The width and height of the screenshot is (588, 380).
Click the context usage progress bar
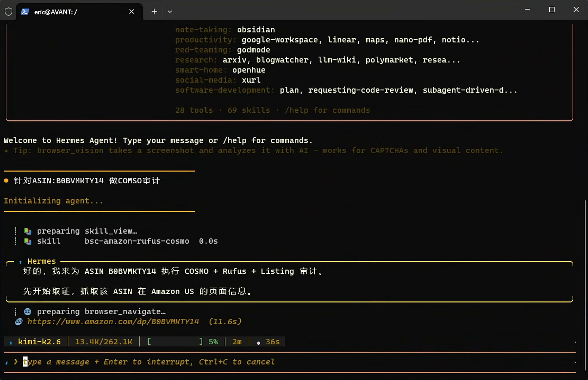[x=175, y=342]
